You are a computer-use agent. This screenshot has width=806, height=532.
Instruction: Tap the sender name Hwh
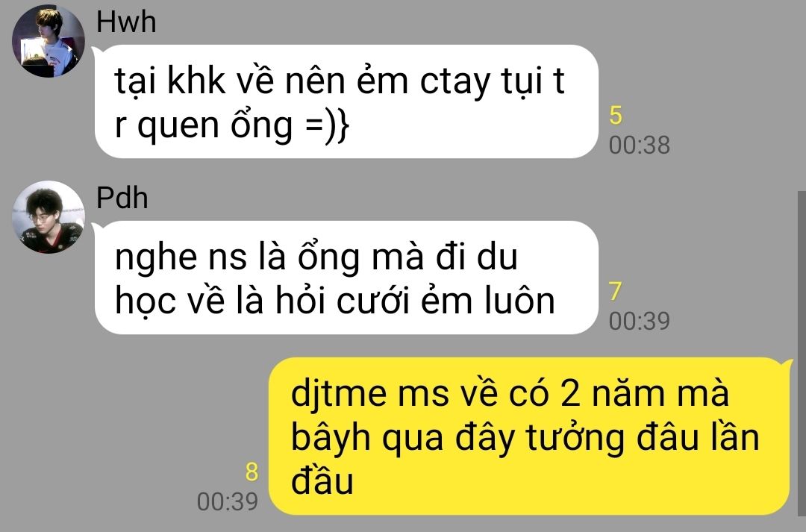tap(126, 22)
